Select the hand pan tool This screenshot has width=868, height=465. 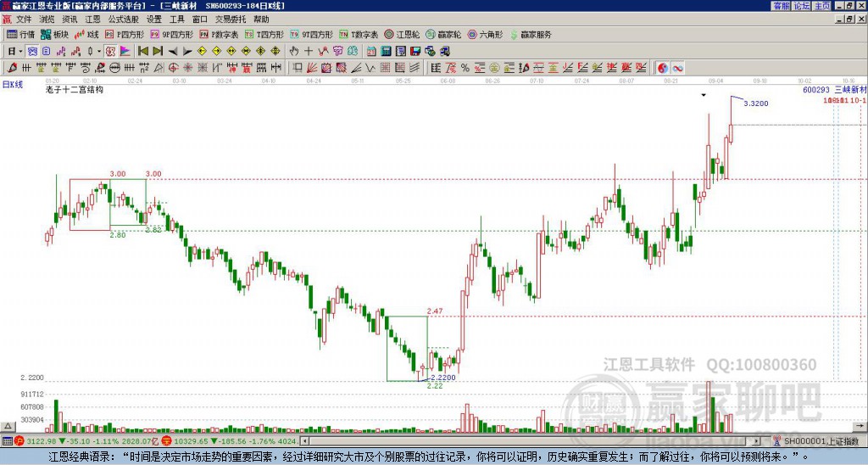[293, 51]
